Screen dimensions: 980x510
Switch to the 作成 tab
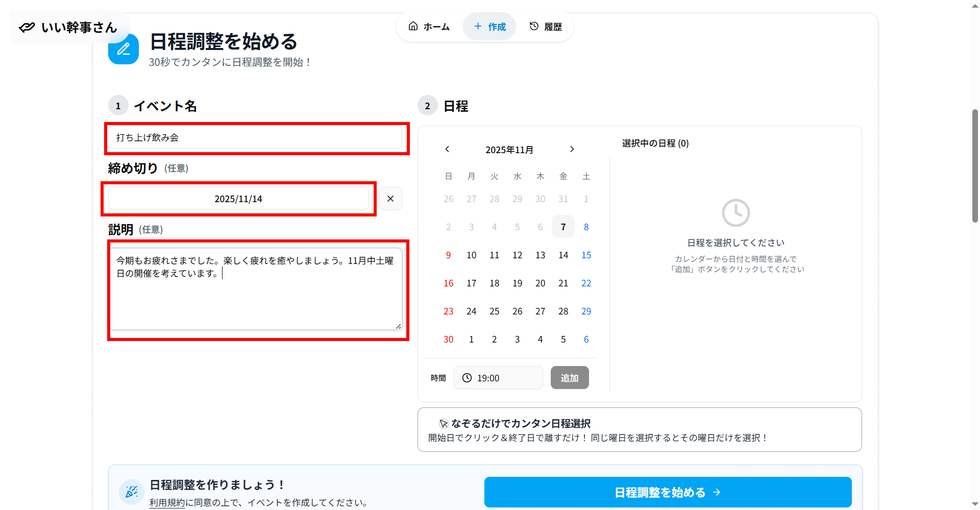pos(489,27)
